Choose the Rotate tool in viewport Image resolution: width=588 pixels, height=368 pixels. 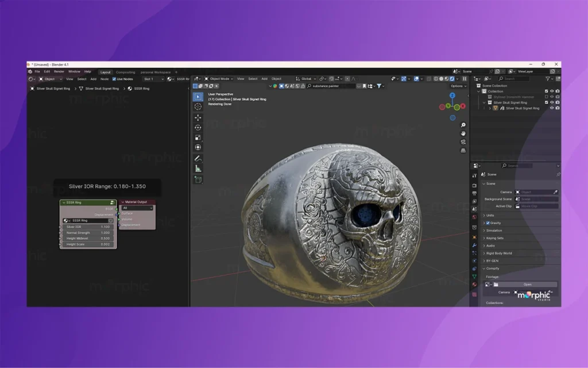coord(198,128)
